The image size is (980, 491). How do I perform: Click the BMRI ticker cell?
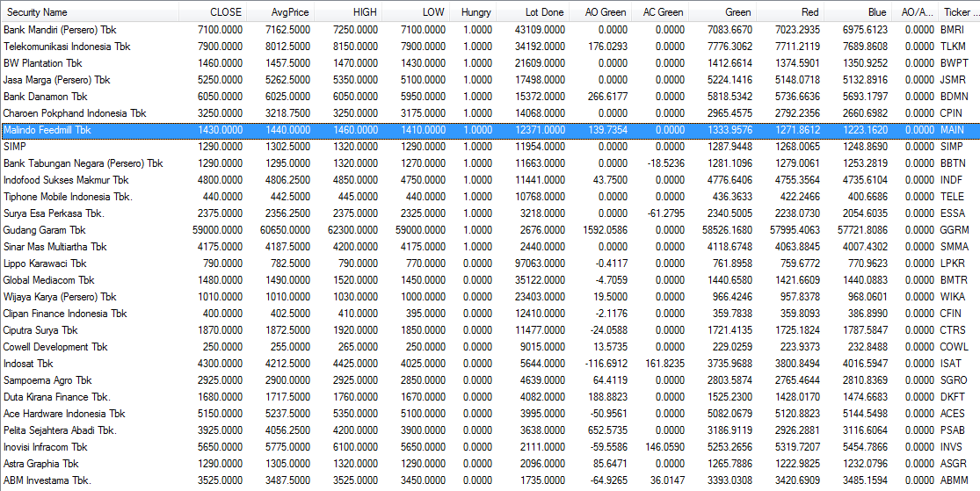click(952, 29)
